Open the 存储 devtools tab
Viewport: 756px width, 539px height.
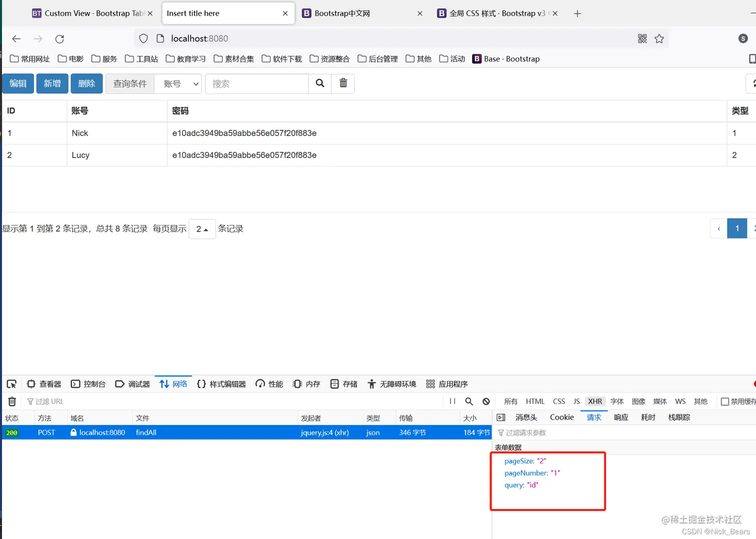coord(344,384)
